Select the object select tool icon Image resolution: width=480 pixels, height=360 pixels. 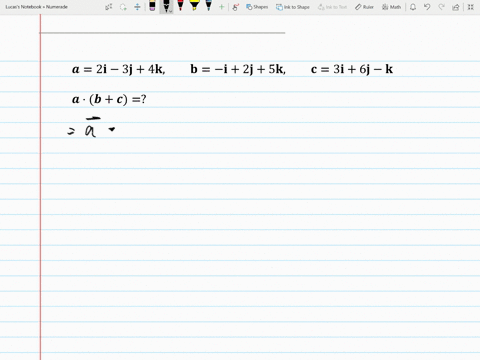tap(109, 7)
